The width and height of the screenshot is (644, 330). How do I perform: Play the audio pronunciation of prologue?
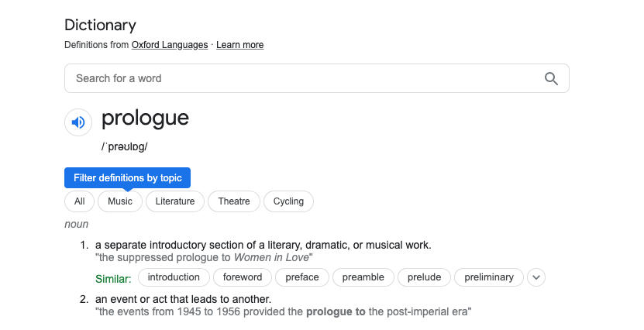coord(77,122)
